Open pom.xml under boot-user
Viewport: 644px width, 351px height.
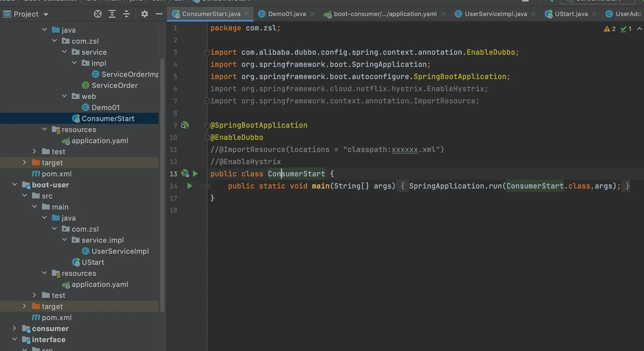(52, 317)
